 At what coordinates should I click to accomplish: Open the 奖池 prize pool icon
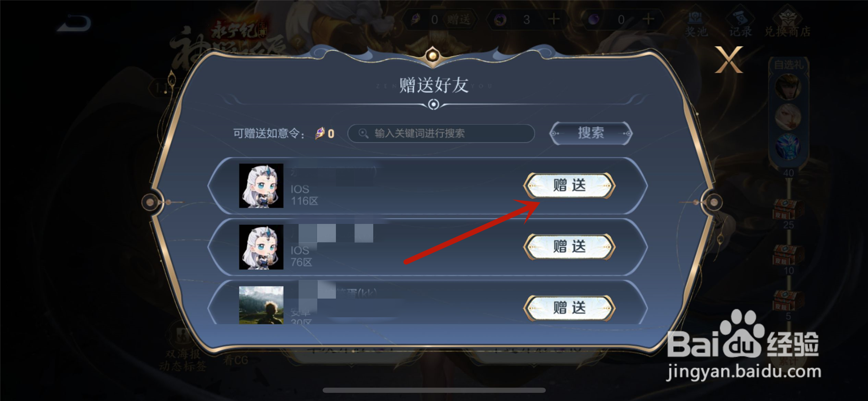(696, 24)
